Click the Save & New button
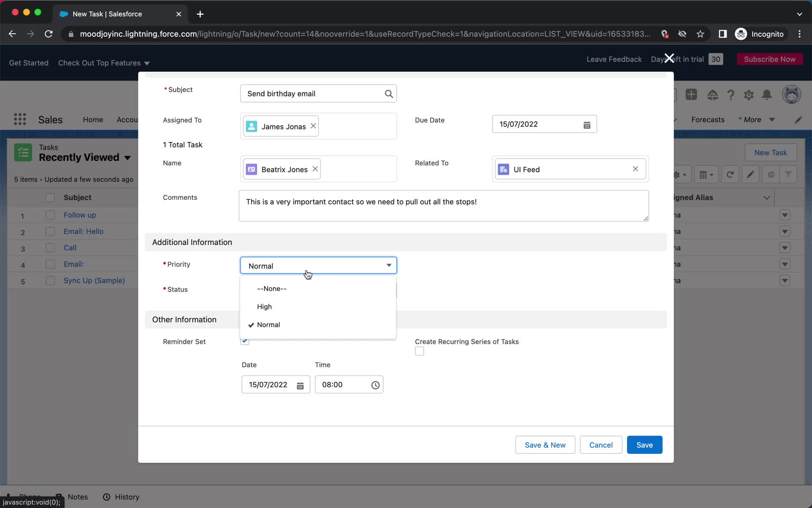This screenshot has height=508, width=812. pos(545,445)
